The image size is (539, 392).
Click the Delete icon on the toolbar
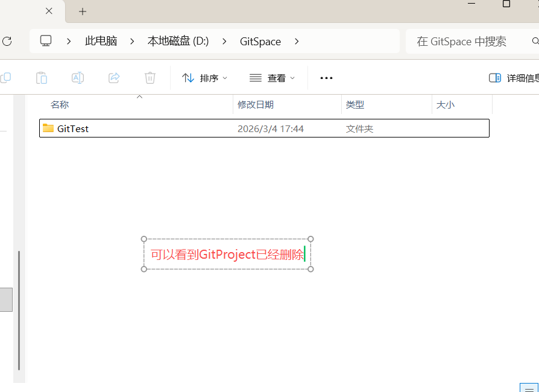150,78
